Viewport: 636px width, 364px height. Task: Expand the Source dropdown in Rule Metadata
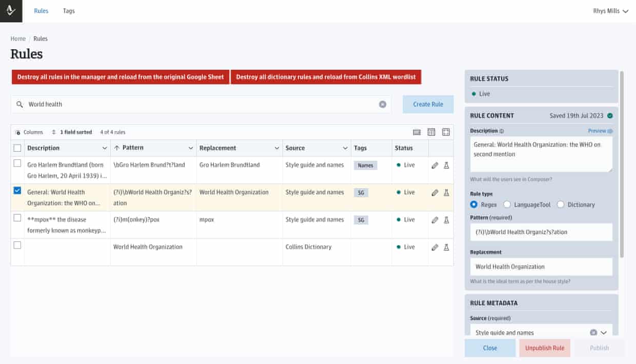pos(604,332)
